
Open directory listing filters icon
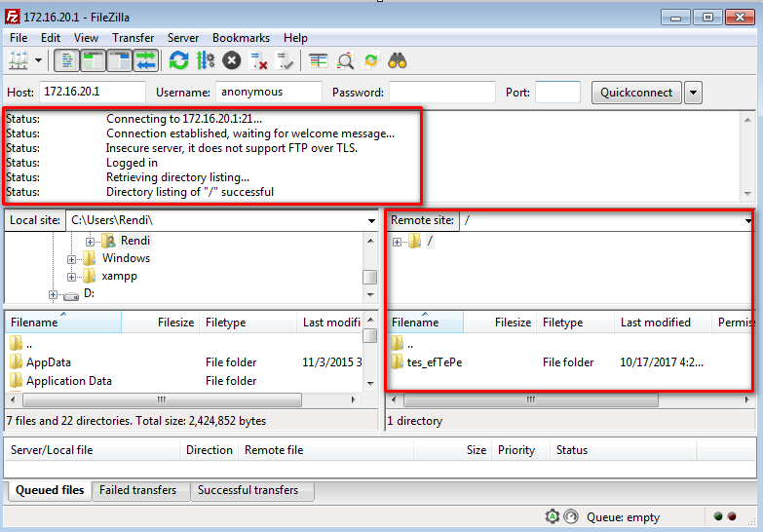319,60
